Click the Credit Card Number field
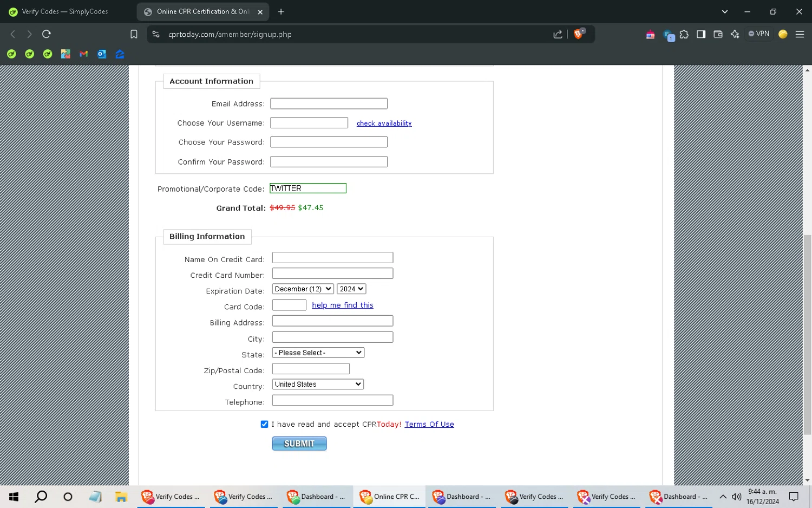The width and height of the screenshot is (812, 508). coord(332,273)
